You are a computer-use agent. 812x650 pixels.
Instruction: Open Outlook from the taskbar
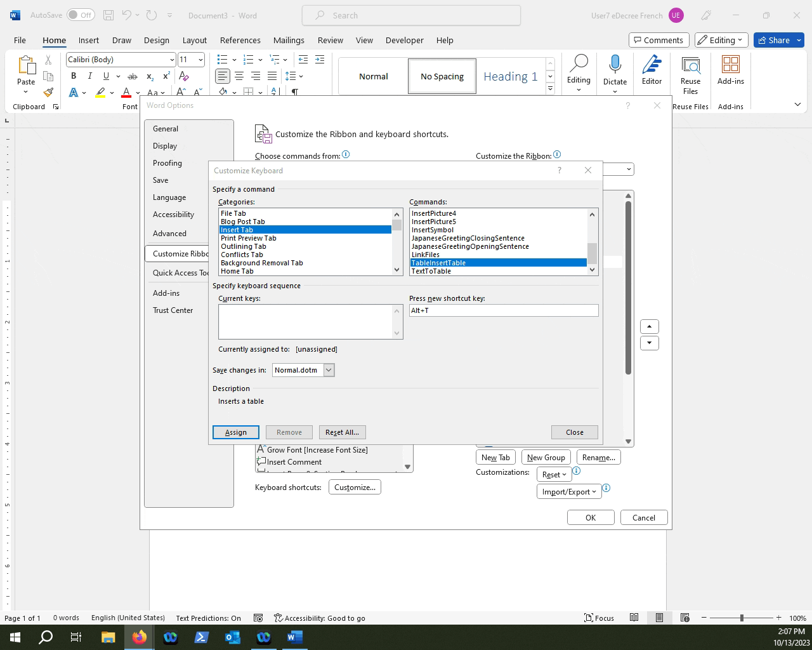(232, 637)
